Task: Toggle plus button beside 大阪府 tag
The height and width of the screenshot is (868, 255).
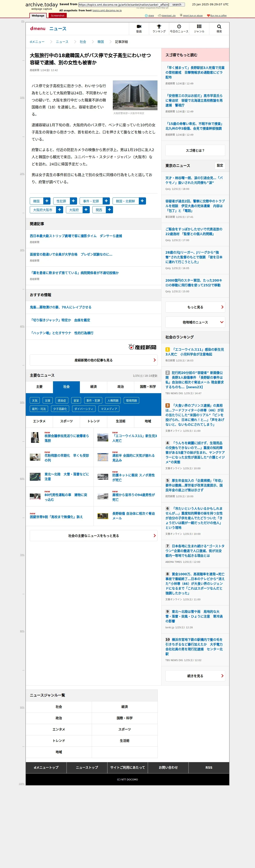Action: click(86, 210)
